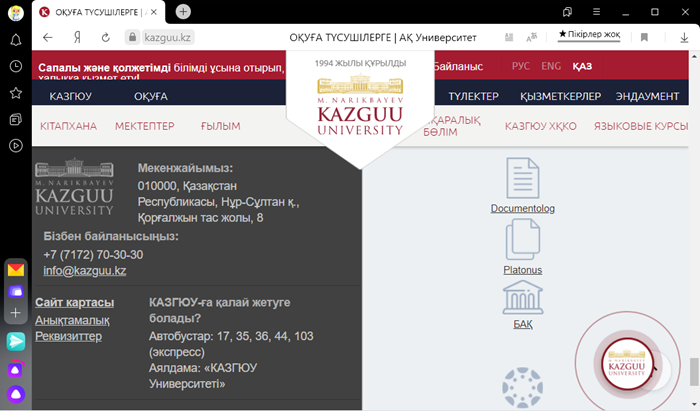Add a new sidebar app with plus

(16, 313)
